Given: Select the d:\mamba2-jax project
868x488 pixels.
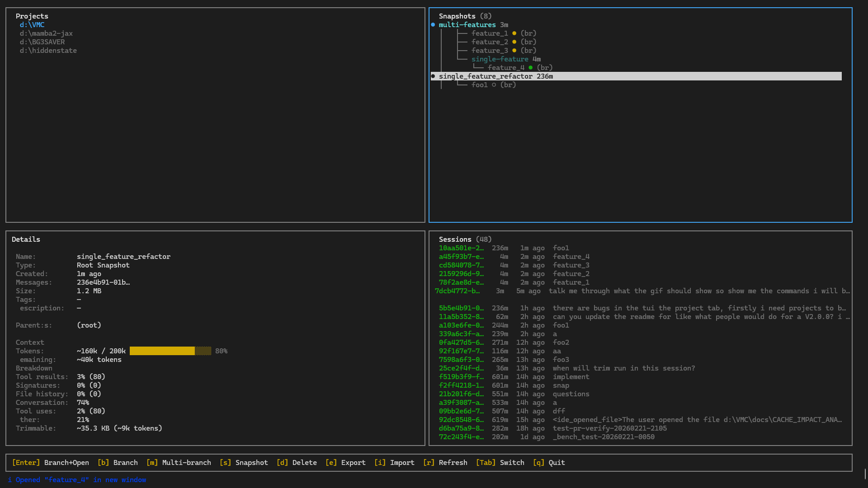Looking at the screenshot, I should point(46,33).
